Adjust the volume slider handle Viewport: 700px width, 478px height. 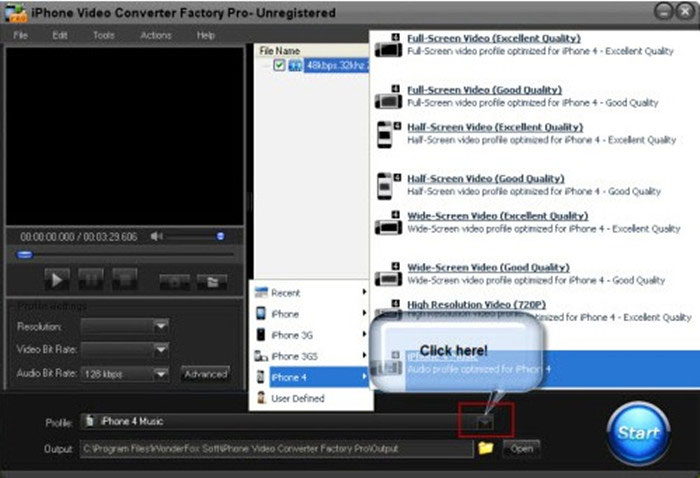(221, 236)
